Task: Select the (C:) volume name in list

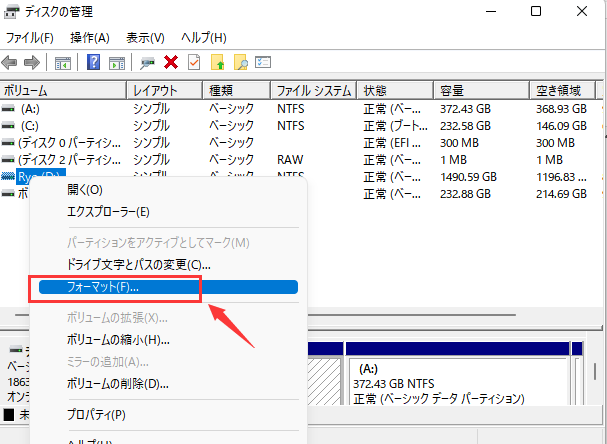Action: tap(30, 126)
